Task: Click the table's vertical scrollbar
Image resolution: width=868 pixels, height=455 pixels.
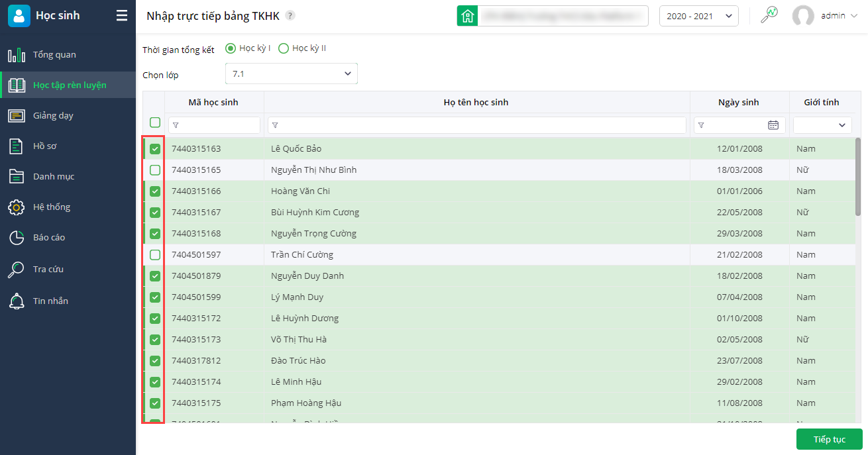Action: coord(858,177)
